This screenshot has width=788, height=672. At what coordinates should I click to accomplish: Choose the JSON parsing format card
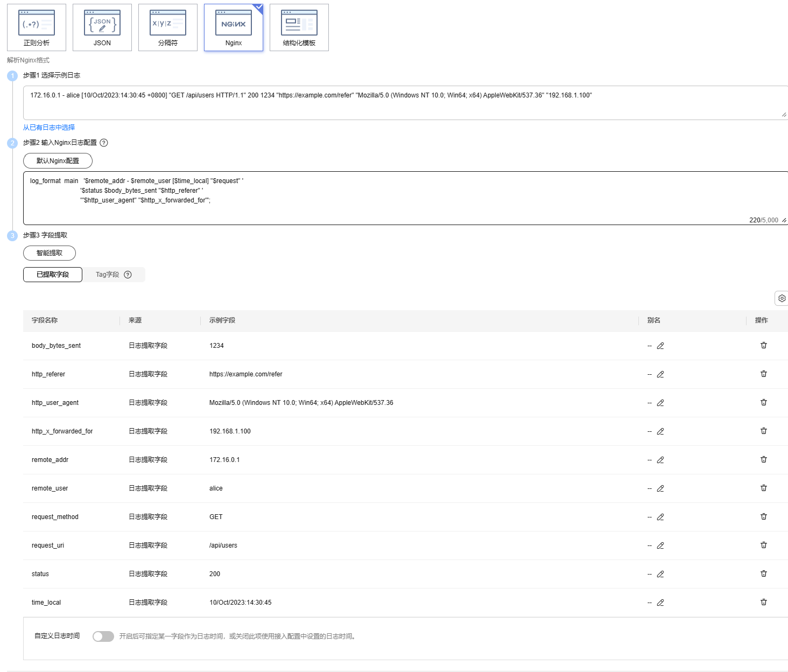coord(102,27)
